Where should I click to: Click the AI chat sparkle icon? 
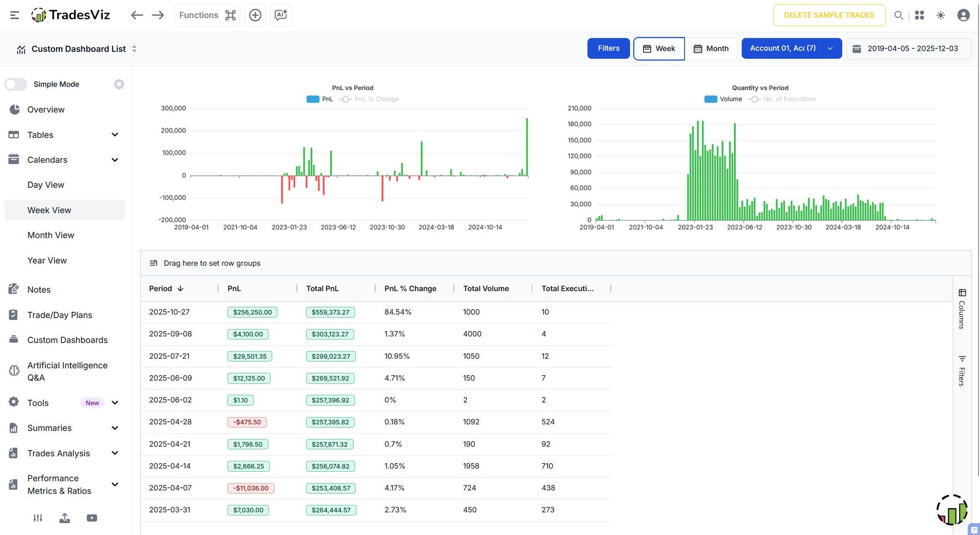pyautogui.click(x=281, y=15)
